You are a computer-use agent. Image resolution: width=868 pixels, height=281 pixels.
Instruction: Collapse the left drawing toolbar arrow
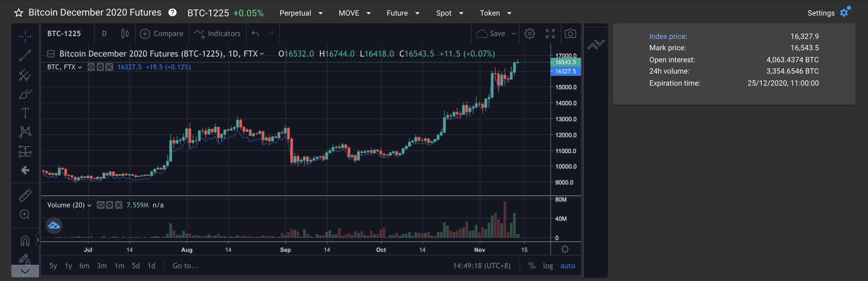[38, 240]
